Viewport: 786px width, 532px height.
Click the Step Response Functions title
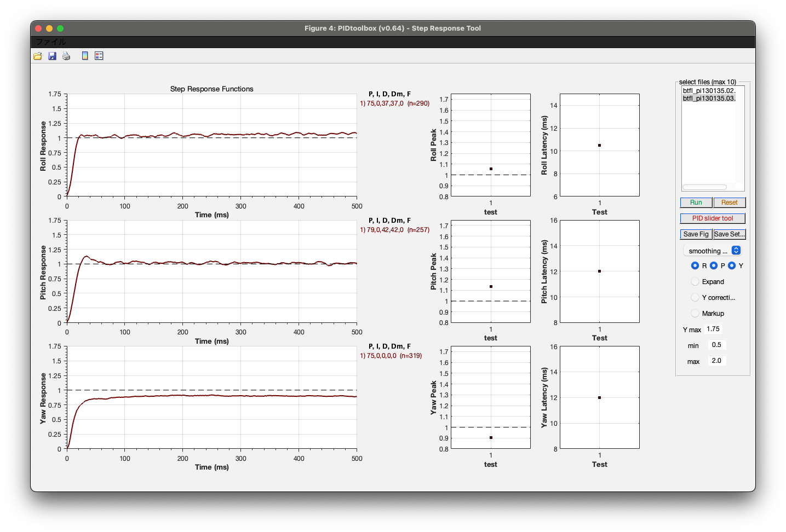click(x=211, y=89)
